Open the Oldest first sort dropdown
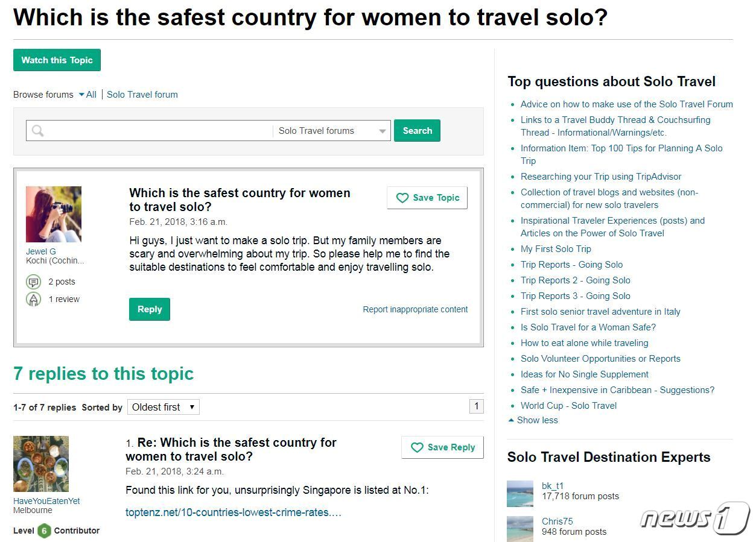The width and height of the screenshot is (756, 542). [164, 407]
